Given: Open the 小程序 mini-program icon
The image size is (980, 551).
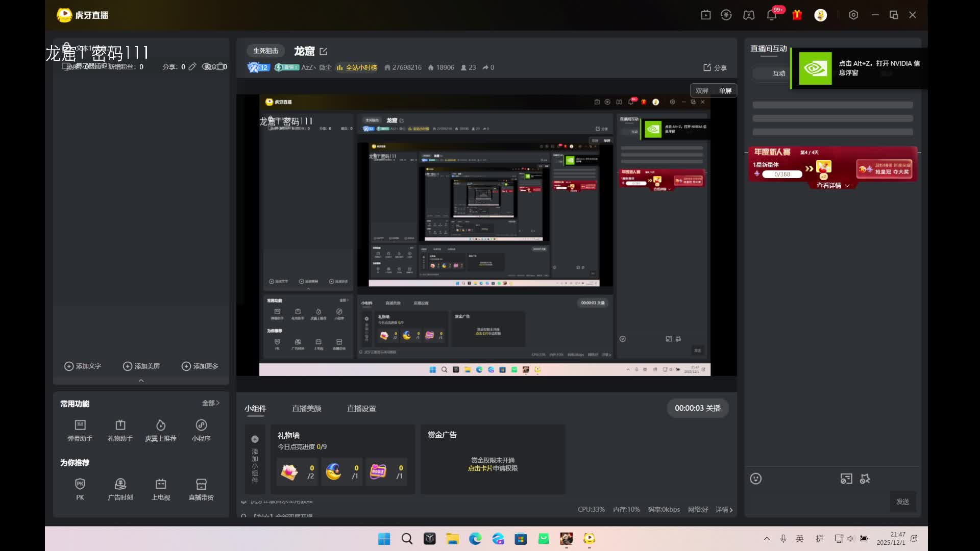Looking at the screenshot, I should tap(201, 425).
